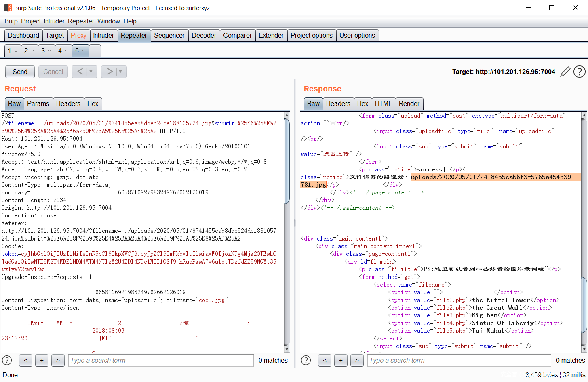The image size is (588, 382).
Task: Open the Repeater help question mark icon
Action: [580, 72]
